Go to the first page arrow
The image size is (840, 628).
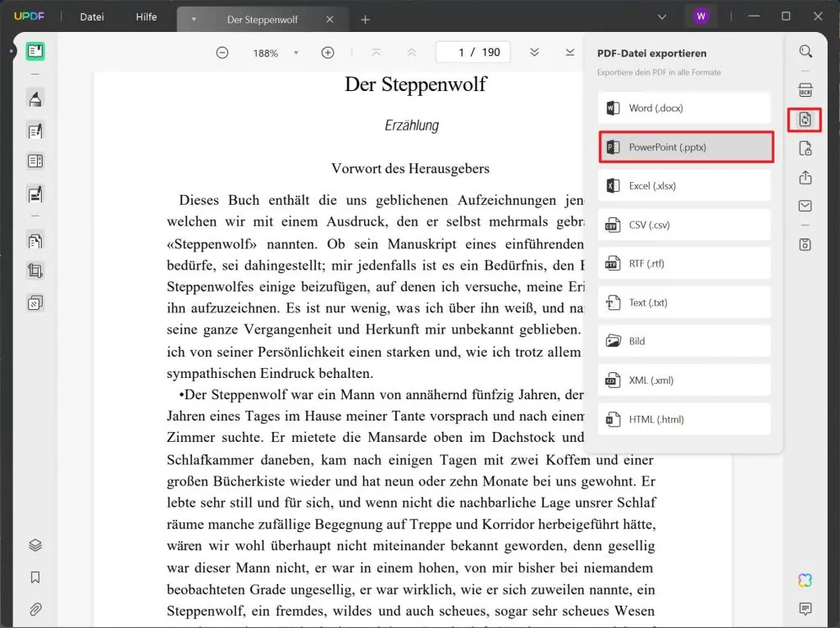click(x=376, y=52)
